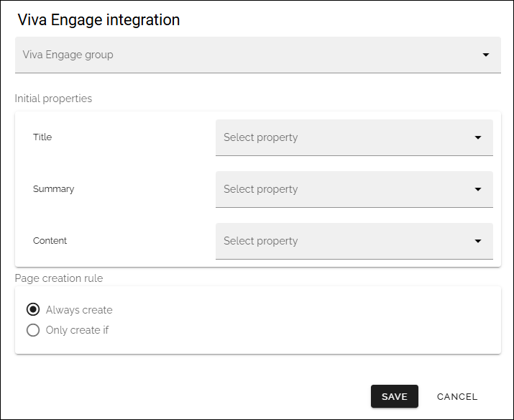Click the Viva Engage group dropdown arrow
The image size is (514, 420).
(x=486, y=55)
